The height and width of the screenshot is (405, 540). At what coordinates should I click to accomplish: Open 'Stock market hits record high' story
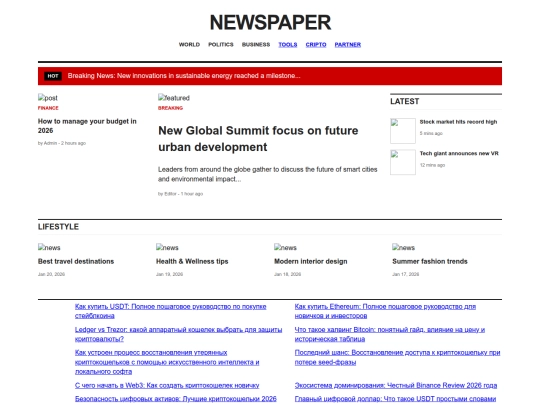[x=458, y=122]
